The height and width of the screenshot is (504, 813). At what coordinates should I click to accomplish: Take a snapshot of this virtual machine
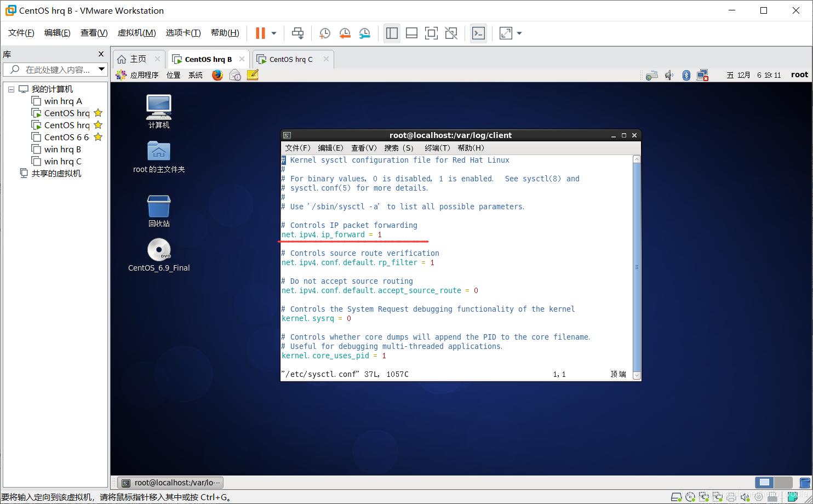[325, 33]
